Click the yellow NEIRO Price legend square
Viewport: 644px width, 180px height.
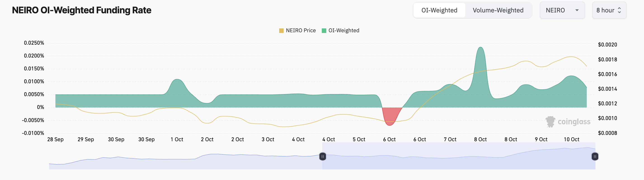click(282, 30)
